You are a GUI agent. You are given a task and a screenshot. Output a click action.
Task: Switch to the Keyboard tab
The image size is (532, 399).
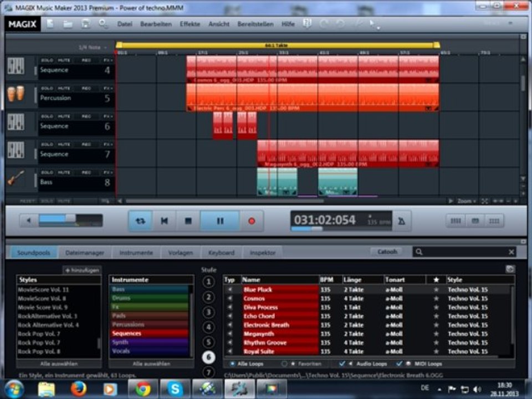221,253
